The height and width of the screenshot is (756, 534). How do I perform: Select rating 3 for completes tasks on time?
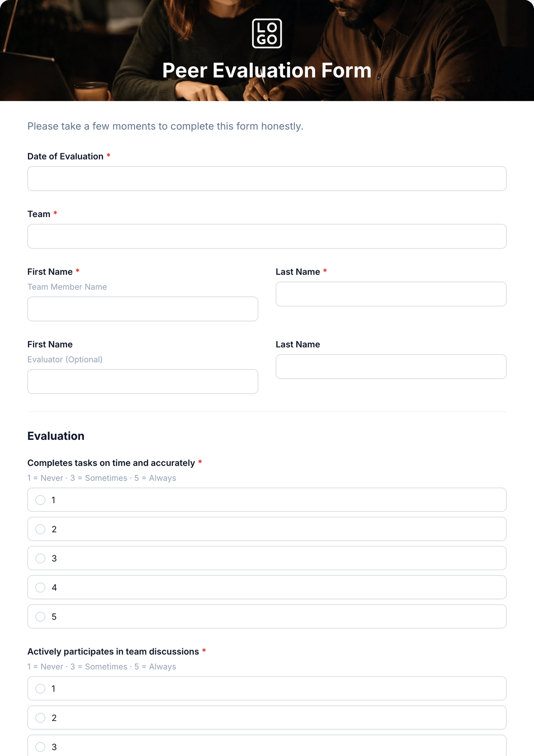[x=267, y=558]
